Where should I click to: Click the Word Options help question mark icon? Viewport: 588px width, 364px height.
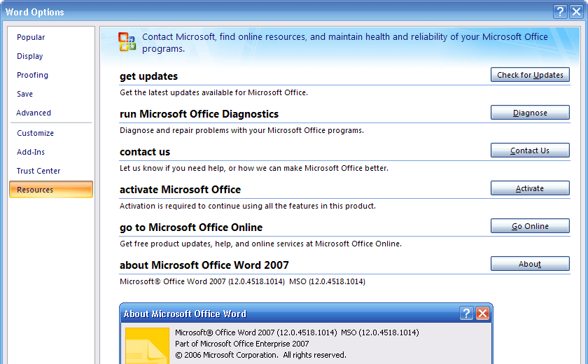pos(560,11)
